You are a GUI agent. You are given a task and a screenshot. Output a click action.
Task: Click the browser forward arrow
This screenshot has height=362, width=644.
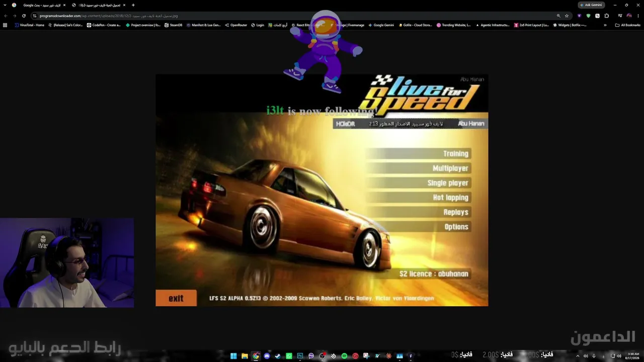point(15,16)
